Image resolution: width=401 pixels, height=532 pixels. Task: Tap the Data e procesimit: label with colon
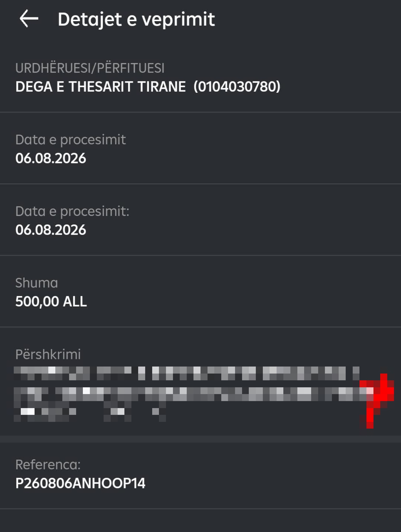click(72, 211)
